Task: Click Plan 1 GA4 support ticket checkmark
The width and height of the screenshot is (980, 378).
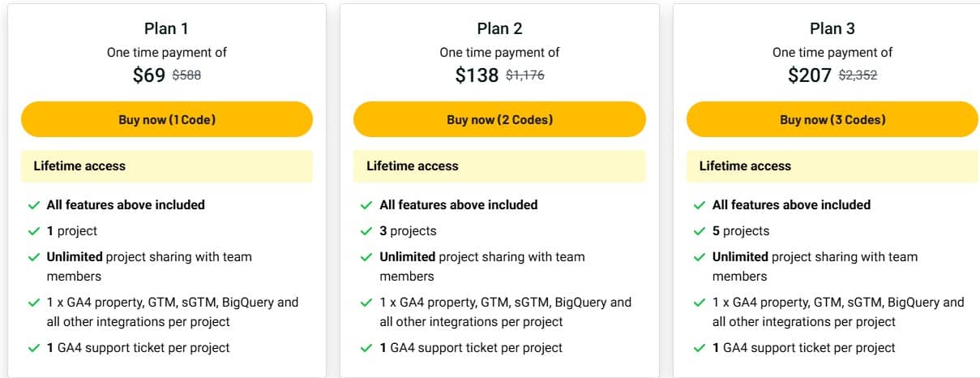Action: 34,348
